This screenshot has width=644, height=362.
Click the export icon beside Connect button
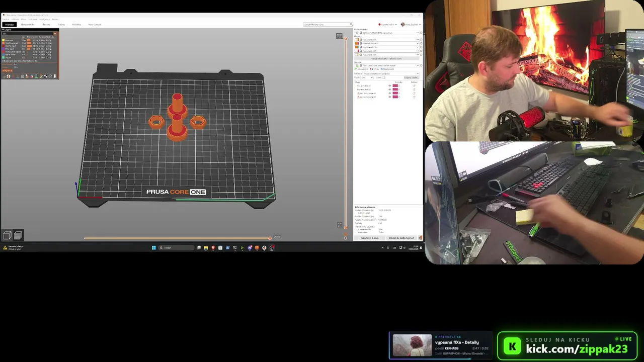(x=420, y=238)
